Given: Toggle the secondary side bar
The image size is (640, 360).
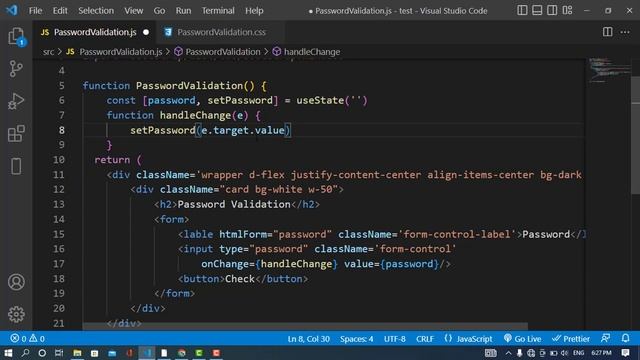Looking at the screenshot, I should 552,10.
